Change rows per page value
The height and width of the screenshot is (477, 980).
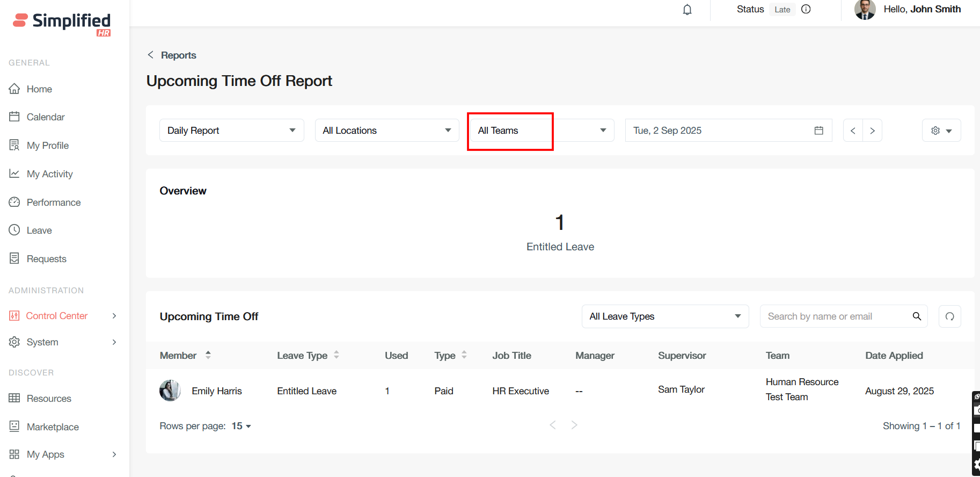[x=242, y=426]
